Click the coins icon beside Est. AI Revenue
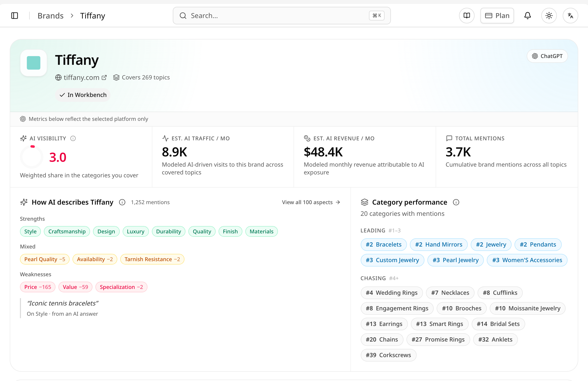Screen dimensions: 588x381 [x=307, y=138]
